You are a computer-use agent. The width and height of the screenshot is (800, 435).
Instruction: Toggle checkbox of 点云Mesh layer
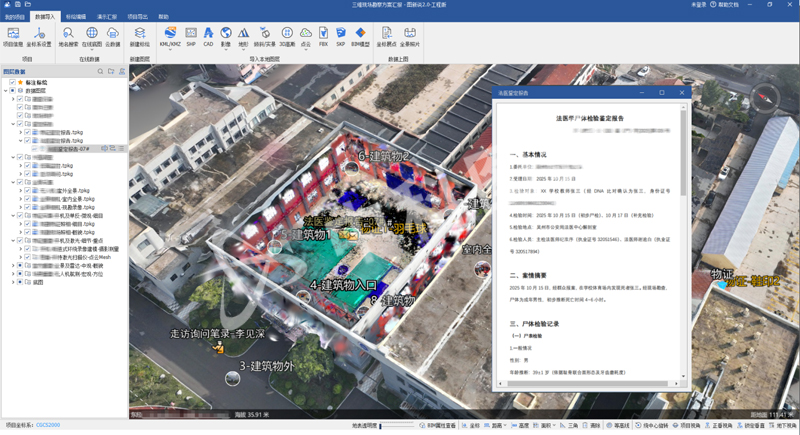pyautogui.click(x=28, y=257)
